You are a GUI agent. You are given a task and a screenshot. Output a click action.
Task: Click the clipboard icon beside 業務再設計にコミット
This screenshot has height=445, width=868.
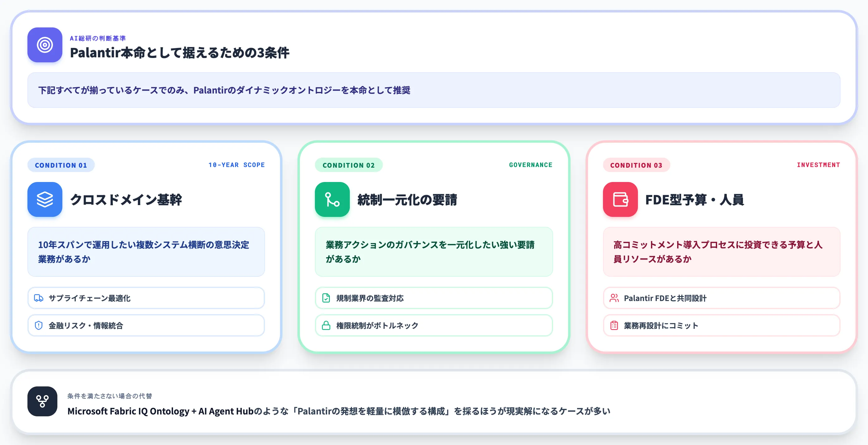click(614, 325)
